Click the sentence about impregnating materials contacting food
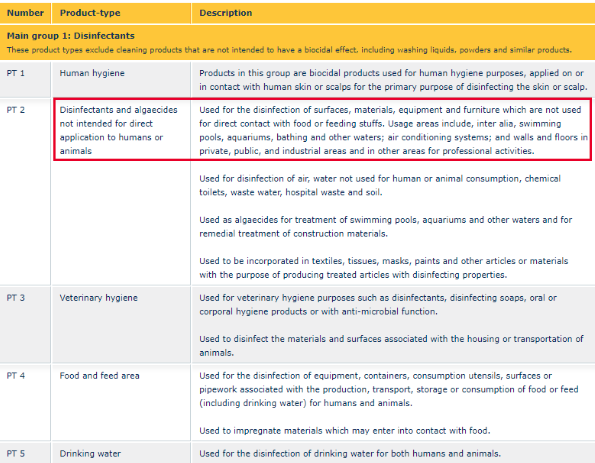Screen dimensions: 595x463 pos(345,431)
